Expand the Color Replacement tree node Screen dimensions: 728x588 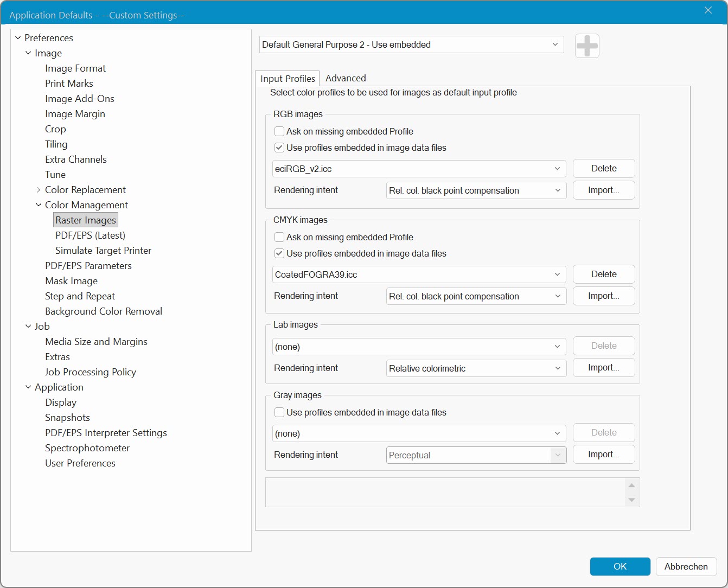[x=39, y=190]
